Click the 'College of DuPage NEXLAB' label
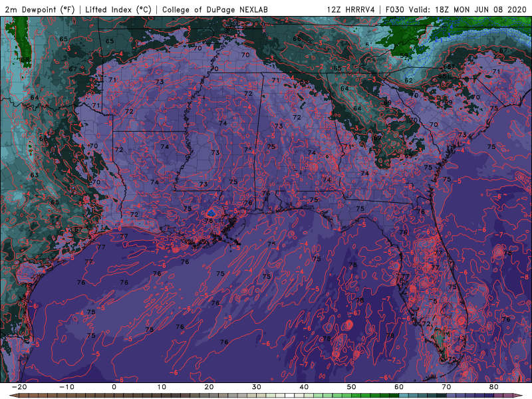532x399 pixels. click(215, 9)
